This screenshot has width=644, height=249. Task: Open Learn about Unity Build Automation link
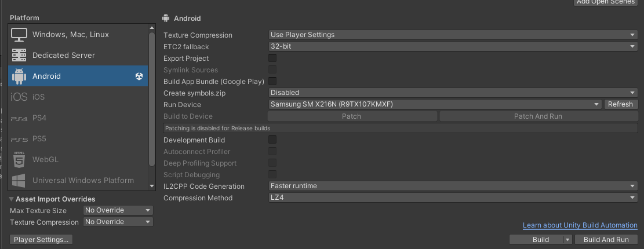tap(580, 225)
